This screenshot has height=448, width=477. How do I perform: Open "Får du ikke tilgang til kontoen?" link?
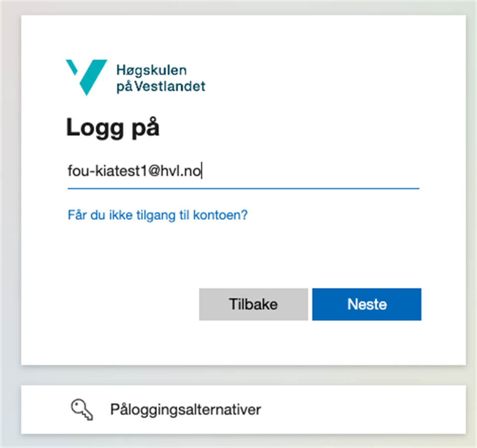pos(158,215)
